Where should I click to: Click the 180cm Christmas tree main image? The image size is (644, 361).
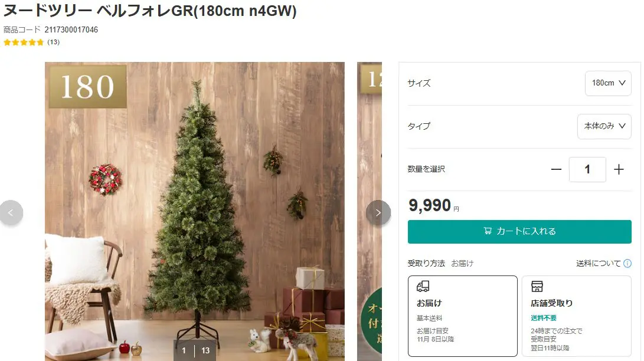coord(195,211)
